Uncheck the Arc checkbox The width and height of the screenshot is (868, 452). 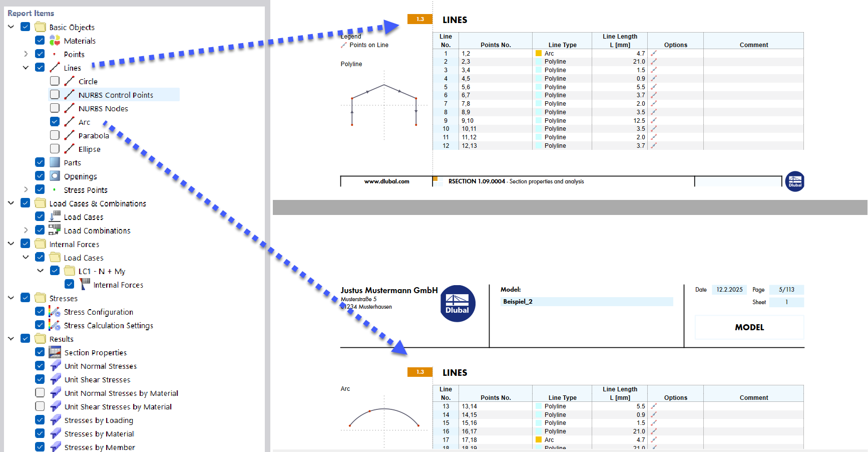[54, 121]
